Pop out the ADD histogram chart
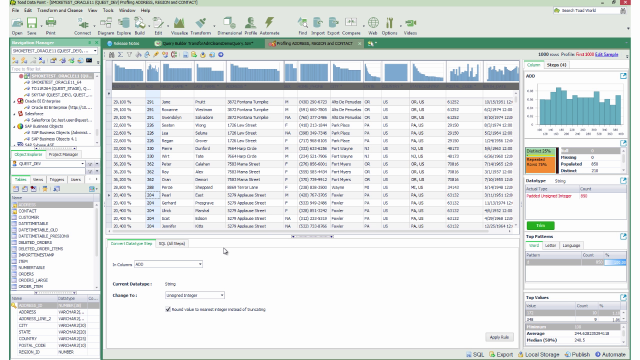This screenshot has width=640, height=360. click(623, 76)
